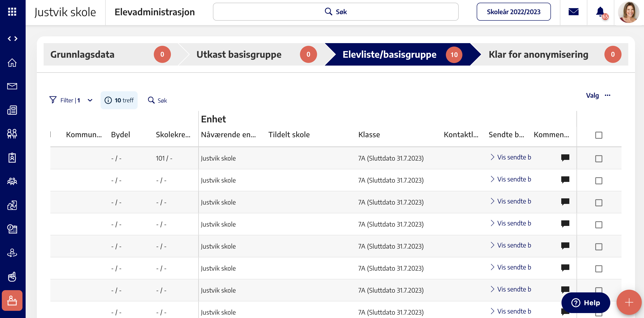Open Valg three-dots menu icon
Image resolution: width=644 pixels, height=318 pixels.
[608, 95]
